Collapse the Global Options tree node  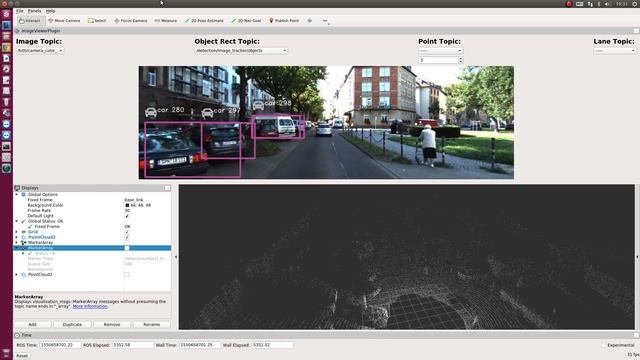17,195
